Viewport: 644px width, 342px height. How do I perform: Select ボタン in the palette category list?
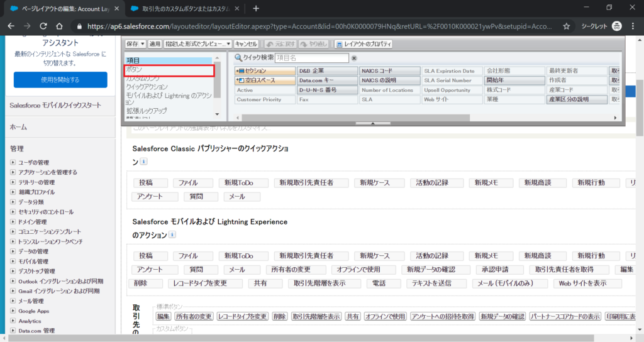point(169,69)
